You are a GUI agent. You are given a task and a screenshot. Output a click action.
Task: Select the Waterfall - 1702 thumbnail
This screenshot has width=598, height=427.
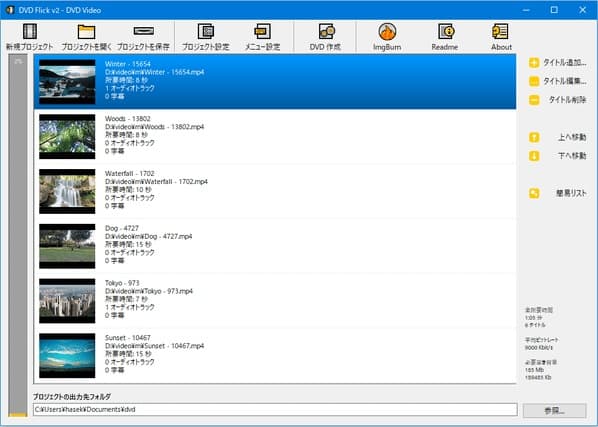[x=67, y=191]
